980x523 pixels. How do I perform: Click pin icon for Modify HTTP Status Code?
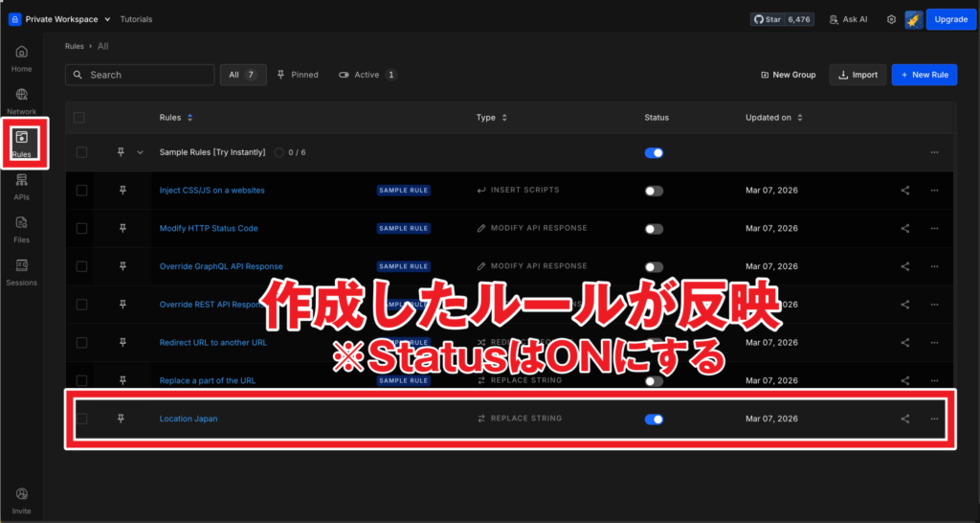pos(122,229)
